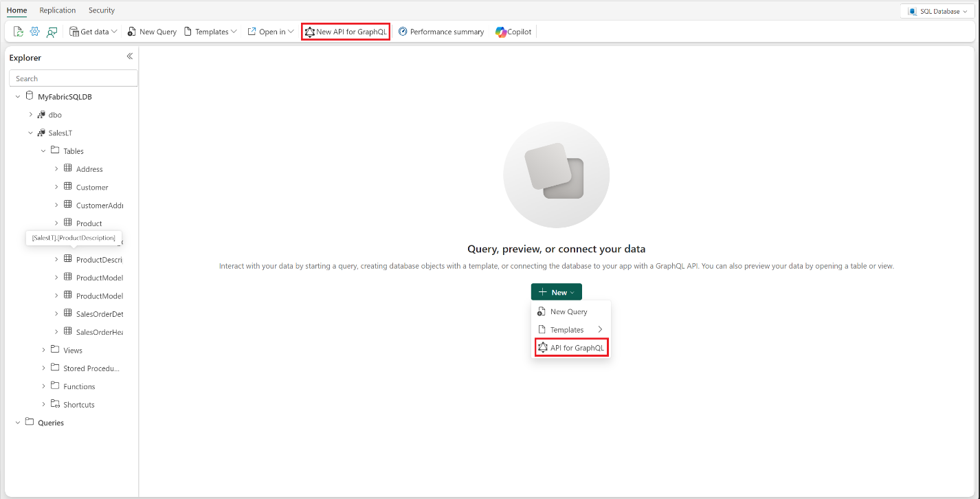
Task: Open the Templates dropdown in the toolbar
Action: (x=210, y=32)
